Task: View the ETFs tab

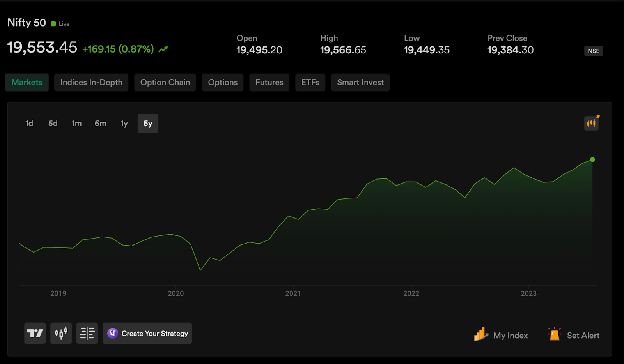Action: 310,82
